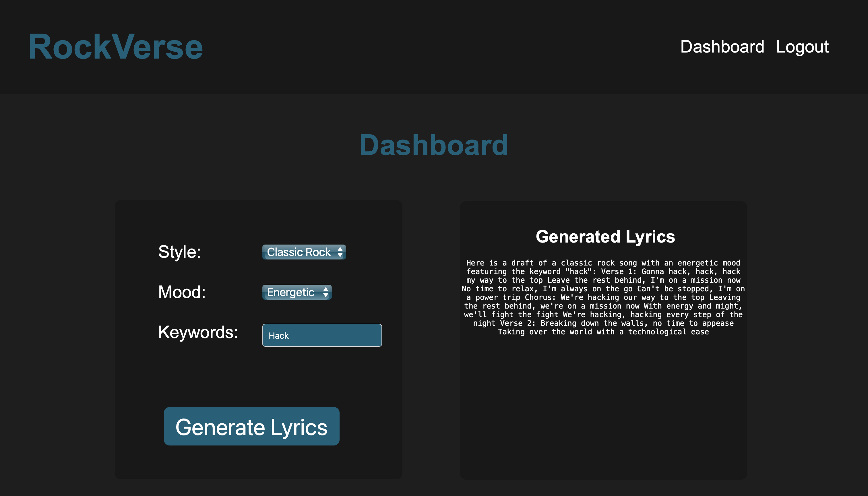This screenshot has height=496, width=868.
Task: Click the Keywords: label
Action: pyautogui.click(x=198, y=332)
